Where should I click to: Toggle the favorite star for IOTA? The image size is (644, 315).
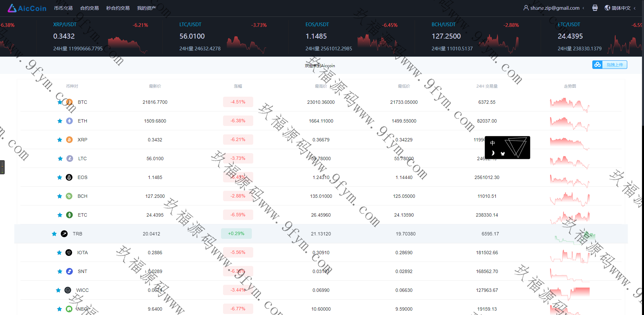59,253
